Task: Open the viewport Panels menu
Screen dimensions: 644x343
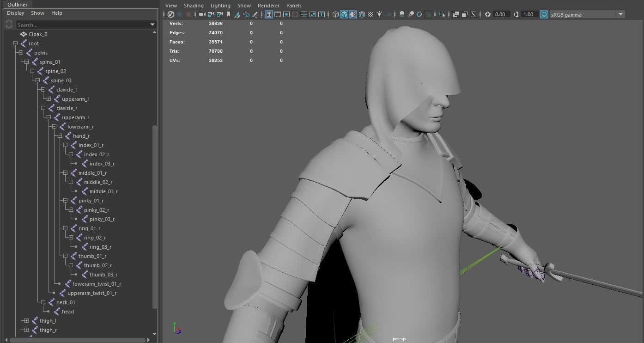Action: [294, 6]
